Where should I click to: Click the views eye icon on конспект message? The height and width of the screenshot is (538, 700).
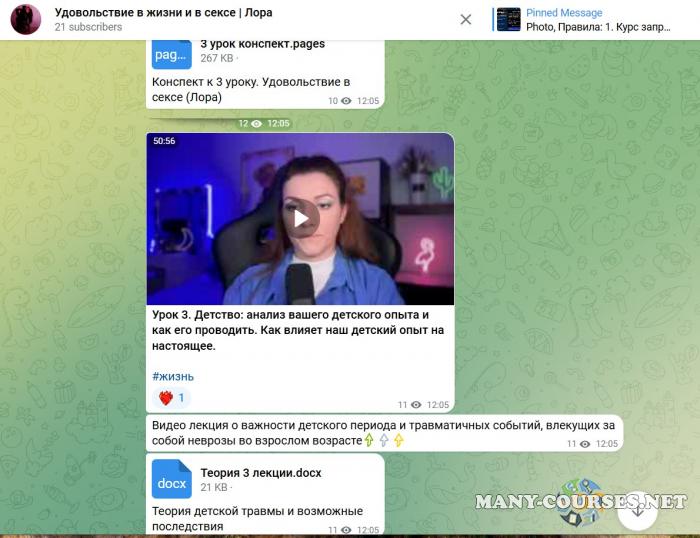(x=347, y=101)
